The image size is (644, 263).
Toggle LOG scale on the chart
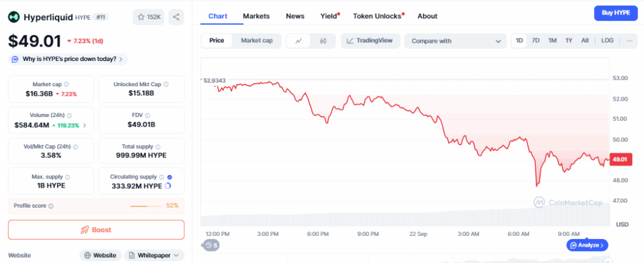coord(607,41)
